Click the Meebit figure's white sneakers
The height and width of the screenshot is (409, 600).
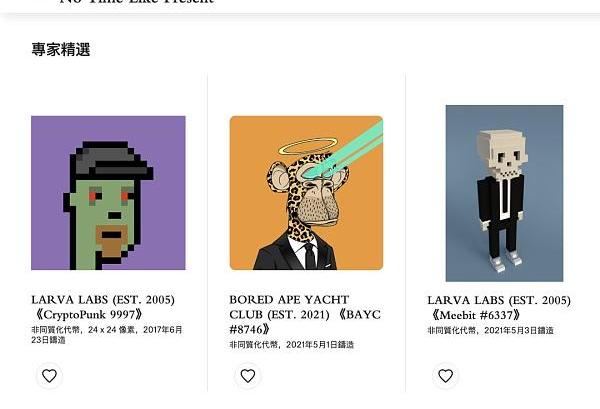tap(505, 261)
